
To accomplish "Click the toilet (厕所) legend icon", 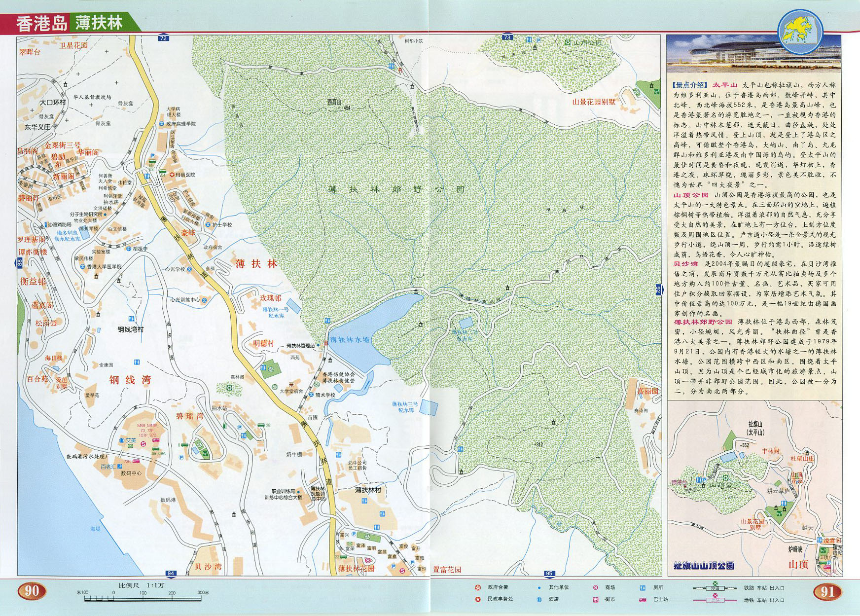I will tap(643, 587).
